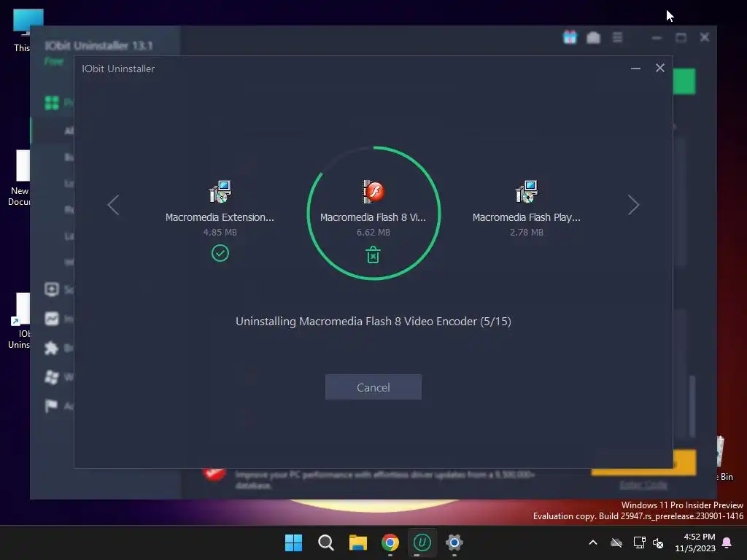The image size is (747, 560).
Task: Click the Software Updater sidebar icon
Action: tap(52, 289)
